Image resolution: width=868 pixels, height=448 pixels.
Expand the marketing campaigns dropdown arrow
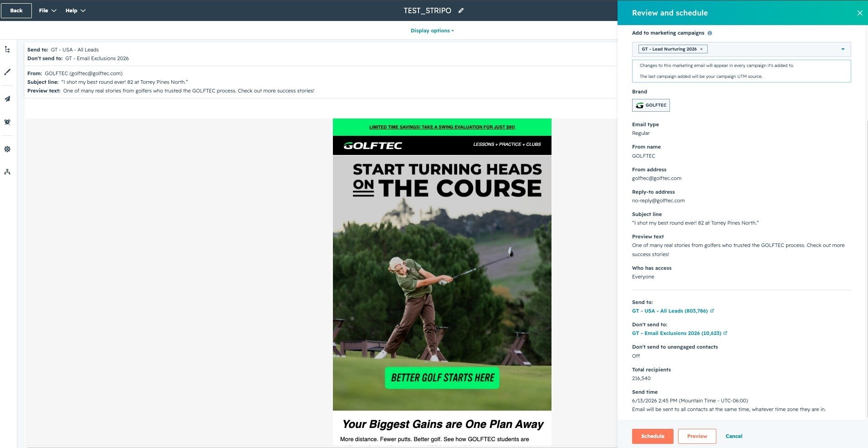tap(842, 49)
